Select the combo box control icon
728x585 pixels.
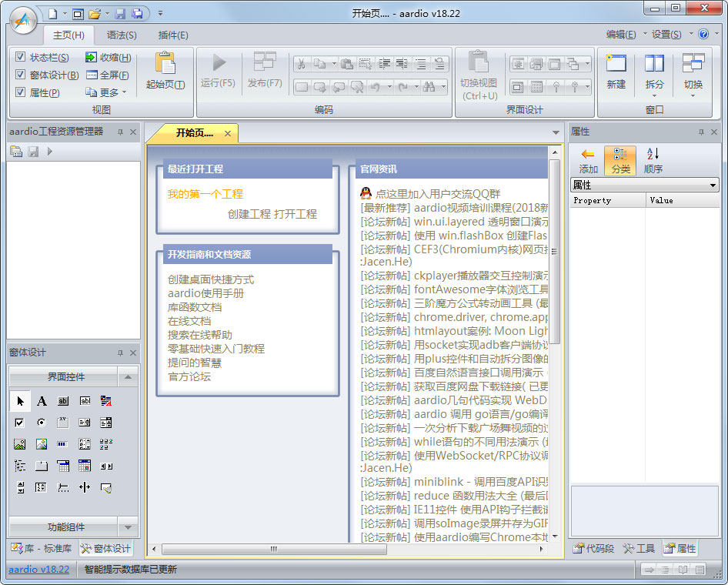[106, 423]
